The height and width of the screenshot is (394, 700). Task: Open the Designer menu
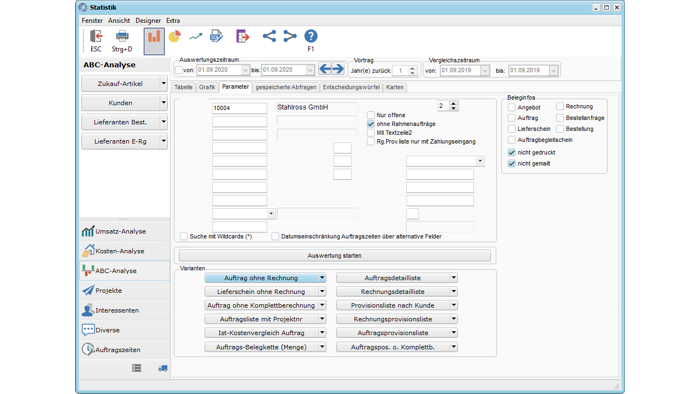[x=148, y=21]
